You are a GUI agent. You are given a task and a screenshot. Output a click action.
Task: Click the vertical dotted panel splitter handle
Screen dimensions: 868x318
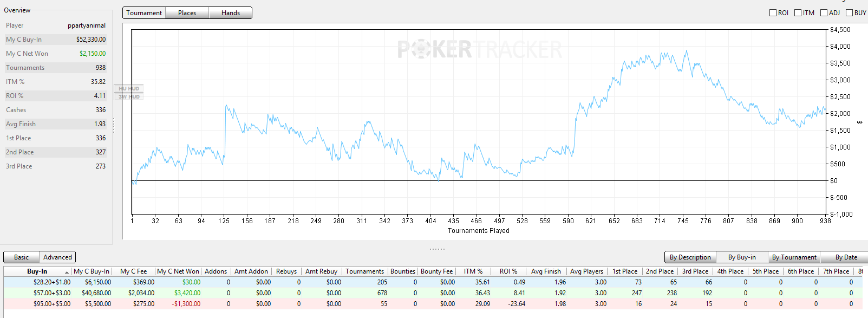(114, 125)
